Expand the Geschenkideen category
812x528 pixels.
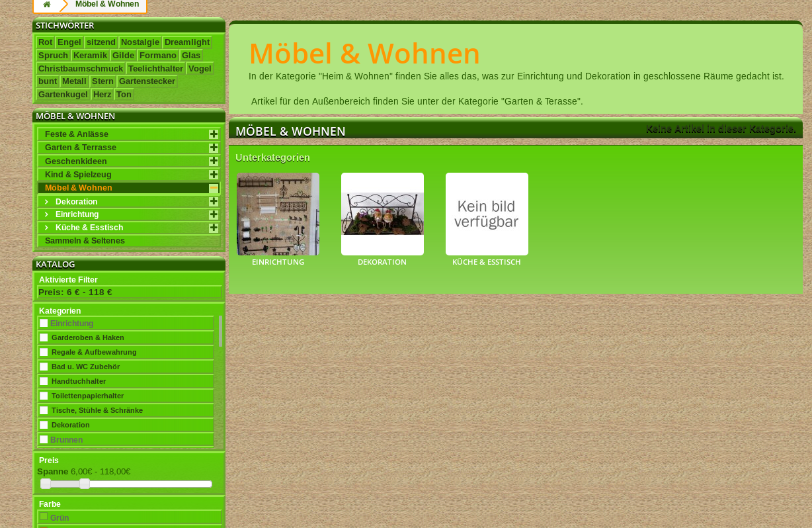coord(214,161)
